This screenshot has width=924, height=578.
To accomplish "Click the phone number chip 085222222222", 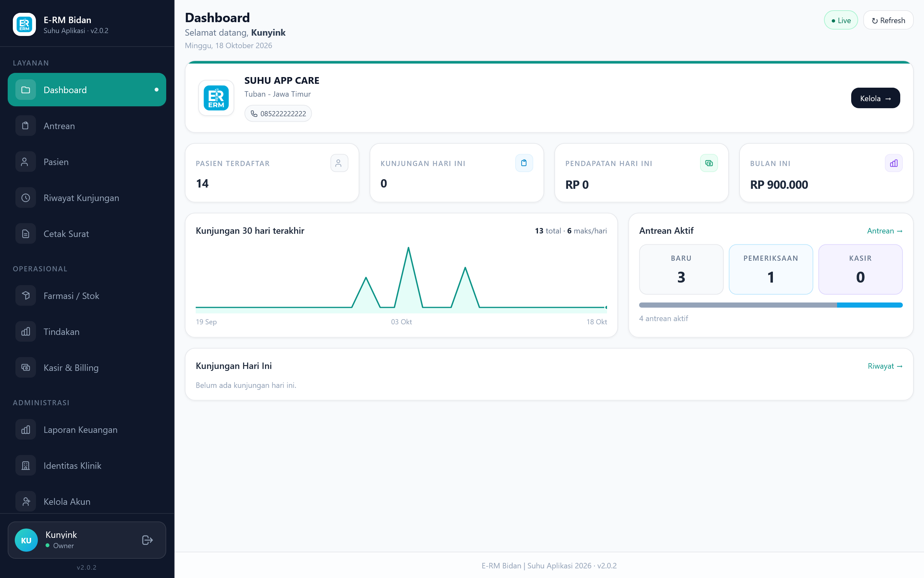I will [x=278, y=114].
